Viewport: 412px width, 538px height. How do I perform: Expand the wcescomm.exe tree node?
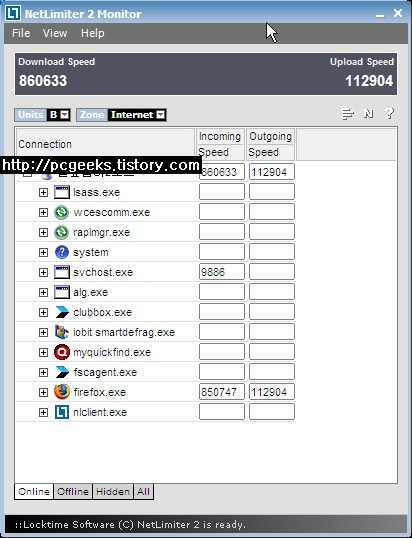click(43, 212)
